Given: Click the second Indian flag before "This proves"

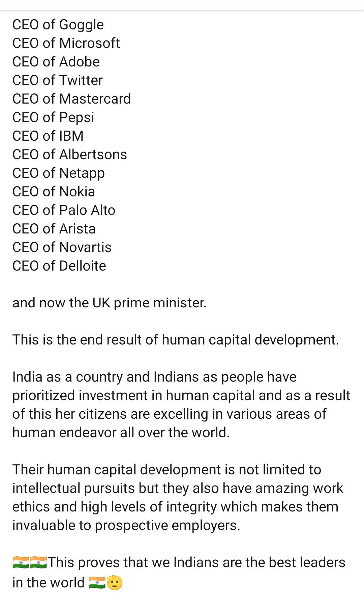Looking at the screenshot, I should 38,562.
